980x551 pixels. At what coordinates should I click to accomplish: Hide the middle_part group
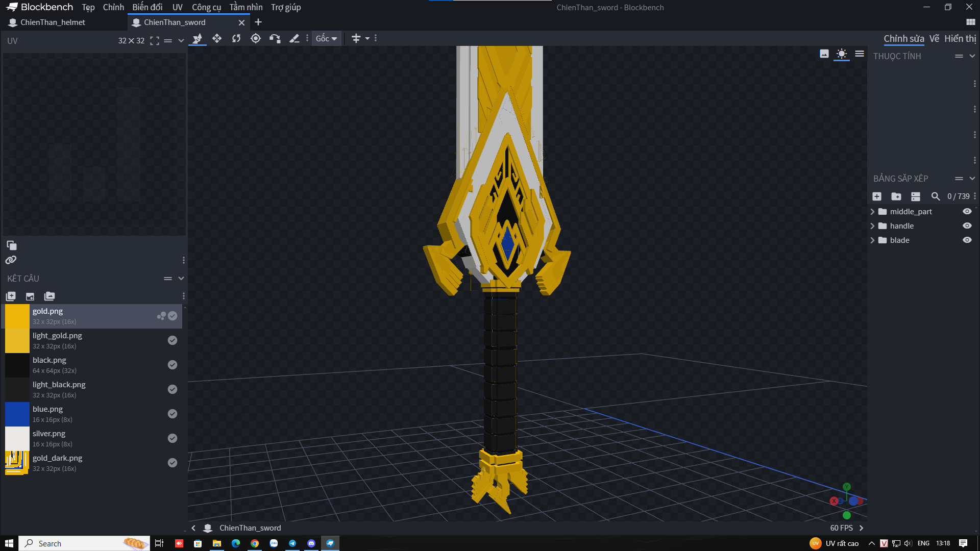click(967, 211)
